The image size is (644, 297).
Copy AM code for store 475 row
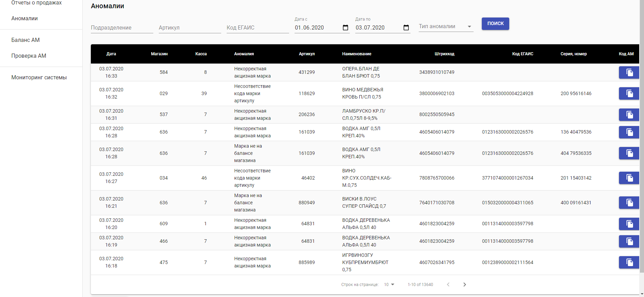629,262
